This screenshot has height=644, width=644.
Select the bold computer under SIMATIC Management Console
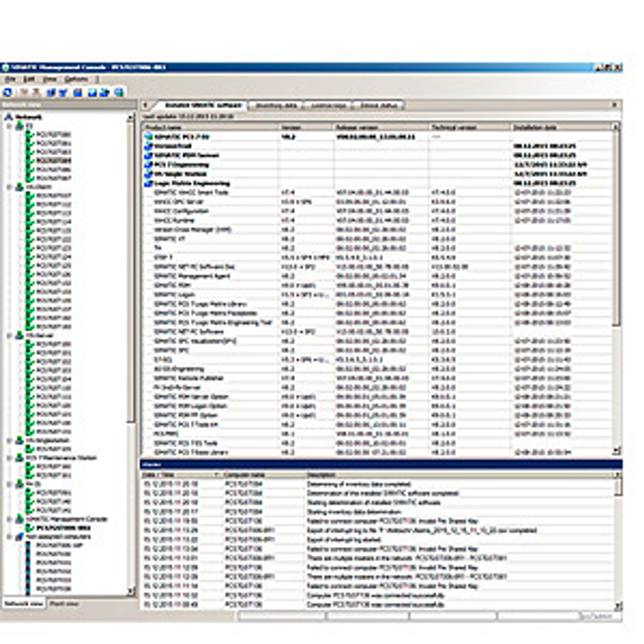(63, 528)
